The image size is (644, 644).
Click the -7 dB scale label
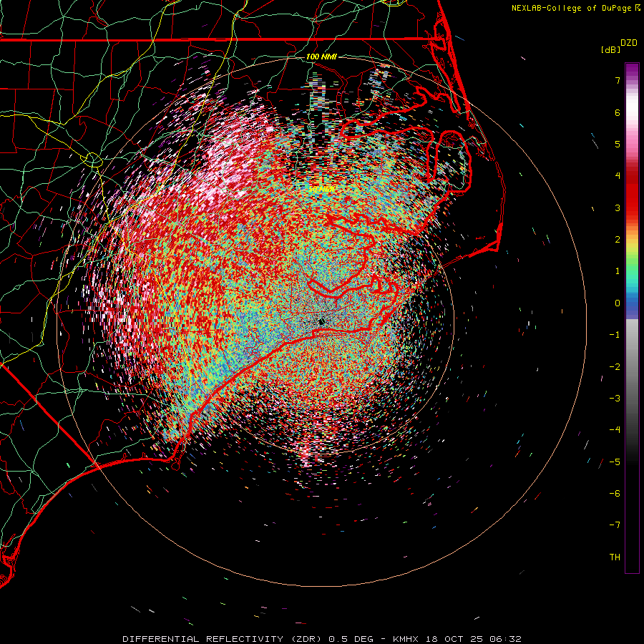pyautogui.click(x=615, y=525)
